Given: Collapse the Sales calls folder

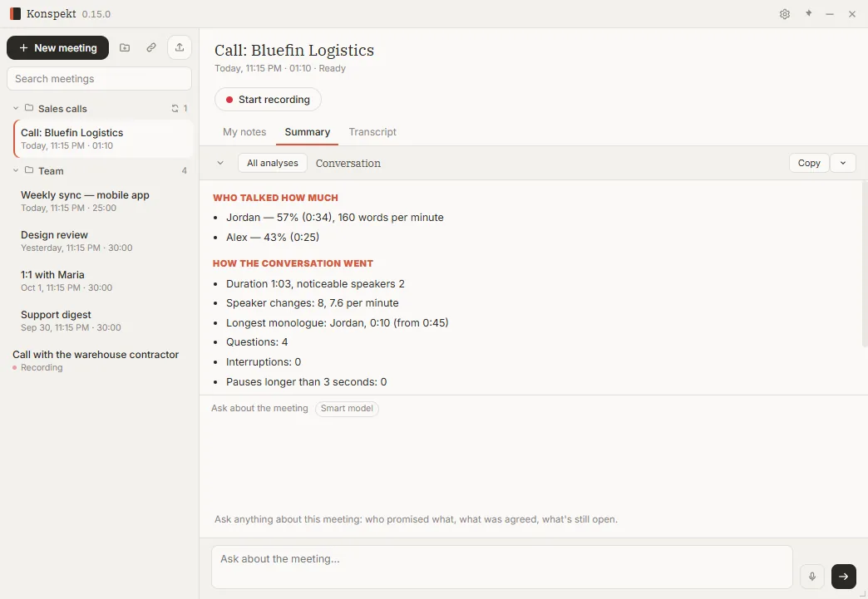Looking at the screenshot, I should [16, 108].
